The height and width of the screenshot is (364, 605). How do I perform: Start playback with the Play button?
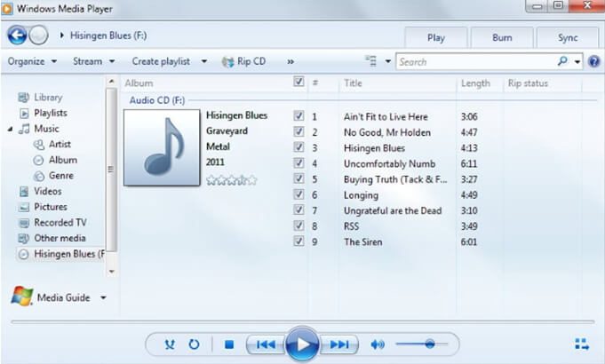(302, 344)
